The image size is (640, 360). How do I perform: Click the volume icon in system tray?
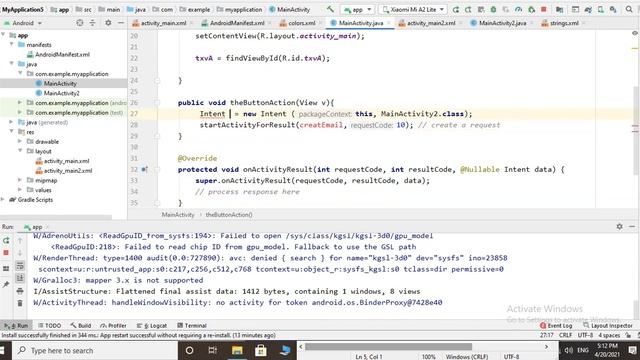[569, 350]
